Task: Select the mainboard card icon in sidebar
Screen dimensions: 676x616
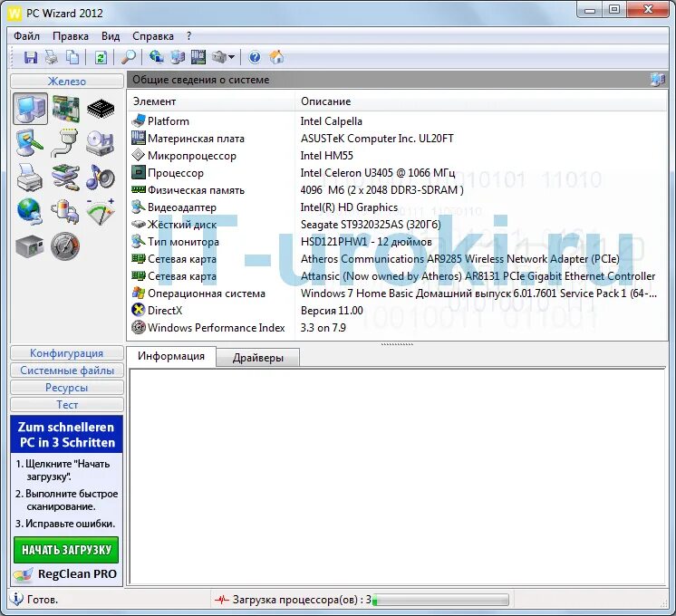Action: [65, 109]
